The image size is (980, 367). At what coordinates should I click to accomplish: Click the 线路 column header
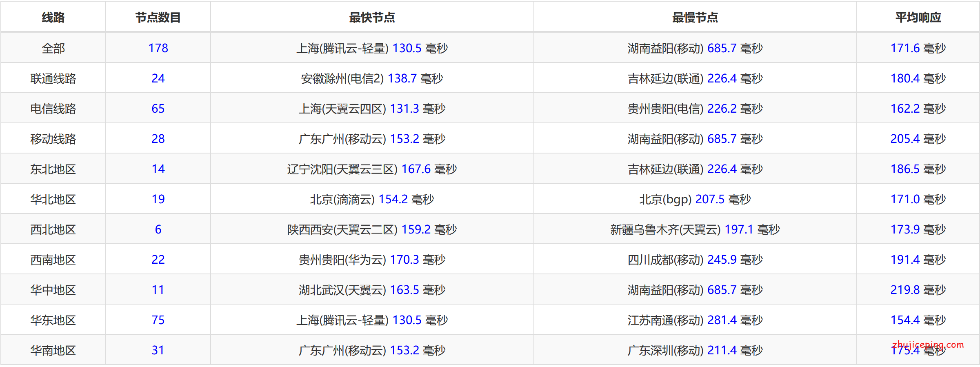(53, 17)
